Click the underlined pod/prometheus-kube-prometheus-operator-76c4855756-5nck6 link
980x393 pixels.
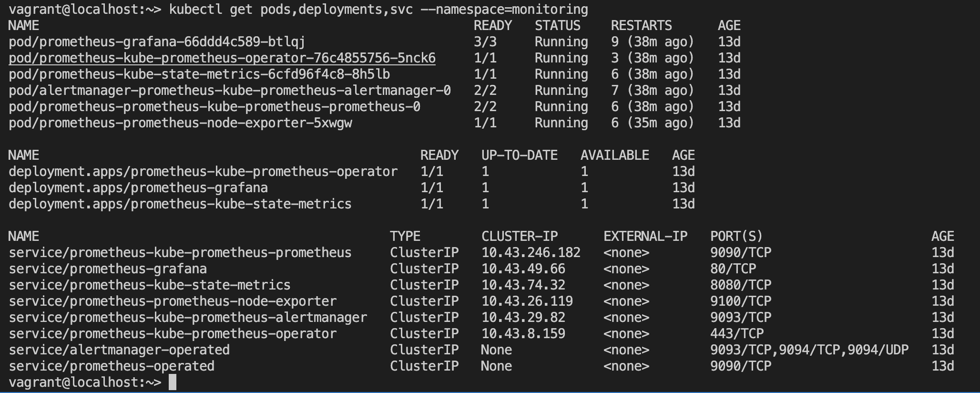222,58
